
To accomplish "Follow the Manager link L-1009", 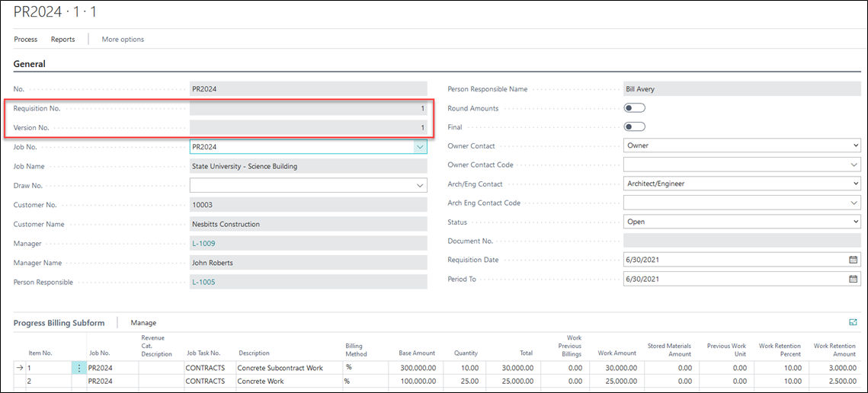I will point(204,244).
